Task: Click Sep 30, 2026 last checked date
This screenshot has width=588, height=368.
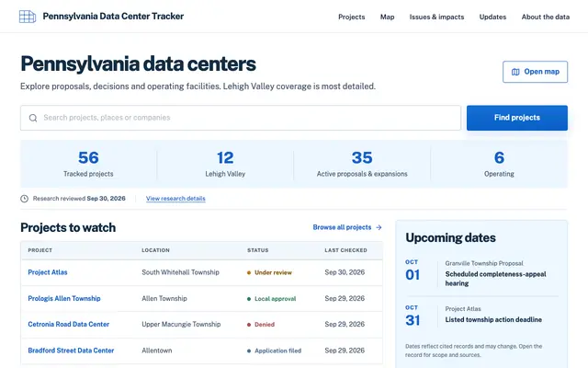Action: click(x=345, y=272)
